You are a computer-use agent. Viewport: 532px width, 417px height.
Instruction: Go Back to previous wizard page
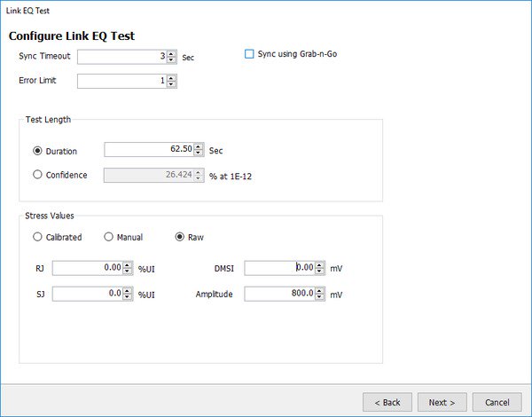pos(387,402)
